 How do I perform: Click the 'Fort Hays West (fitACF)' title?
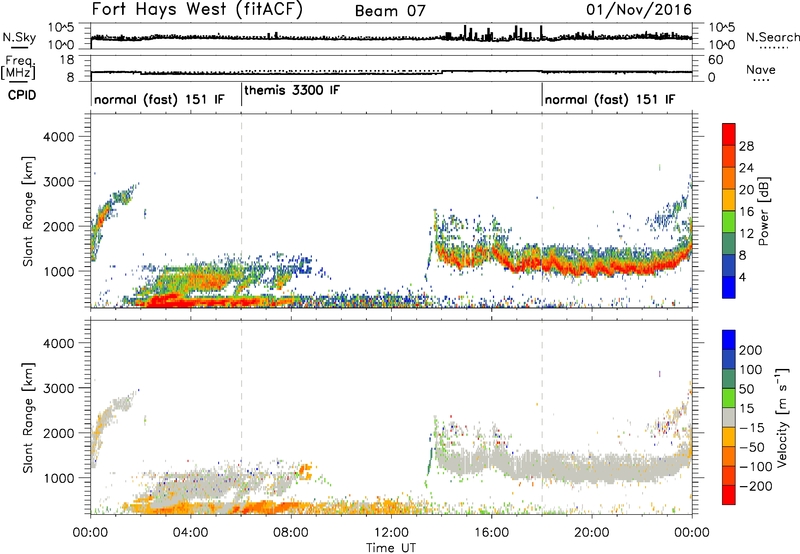coord(197,10)
